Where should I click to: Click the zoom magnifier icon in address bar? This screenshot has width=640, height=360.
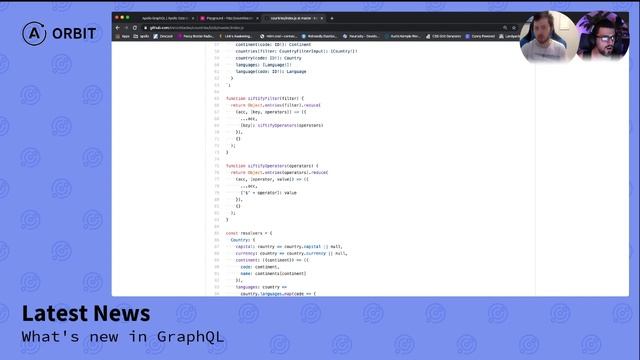click(505, 28)
